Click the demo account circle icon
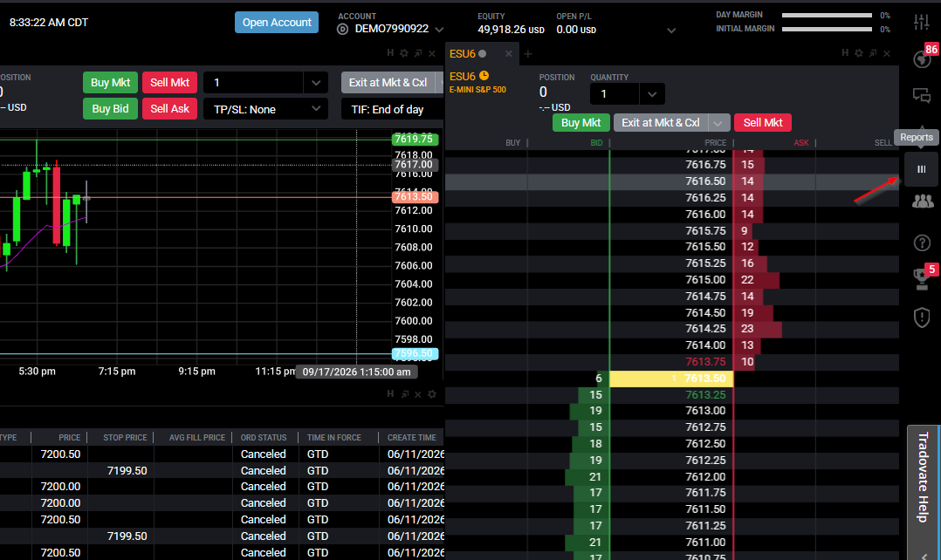This screenshot has width=941, height=560. [343, 29]
